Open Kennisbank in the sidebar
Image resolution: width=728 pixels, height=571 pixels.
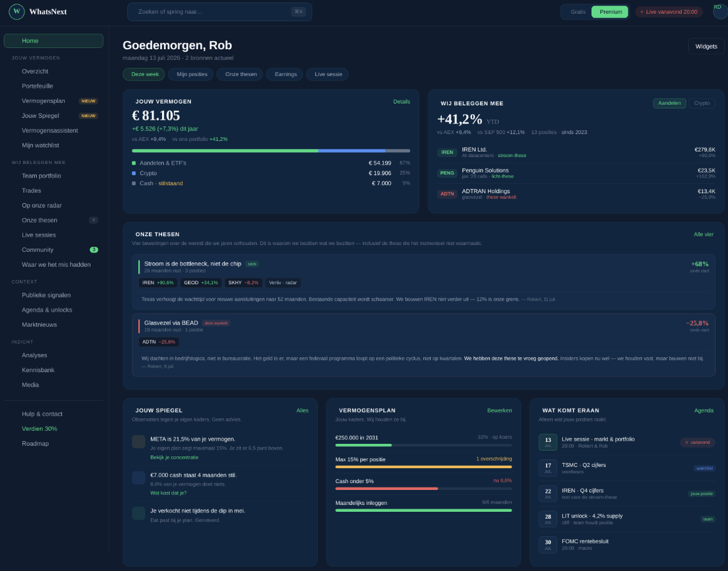click(x=54, y=370)
